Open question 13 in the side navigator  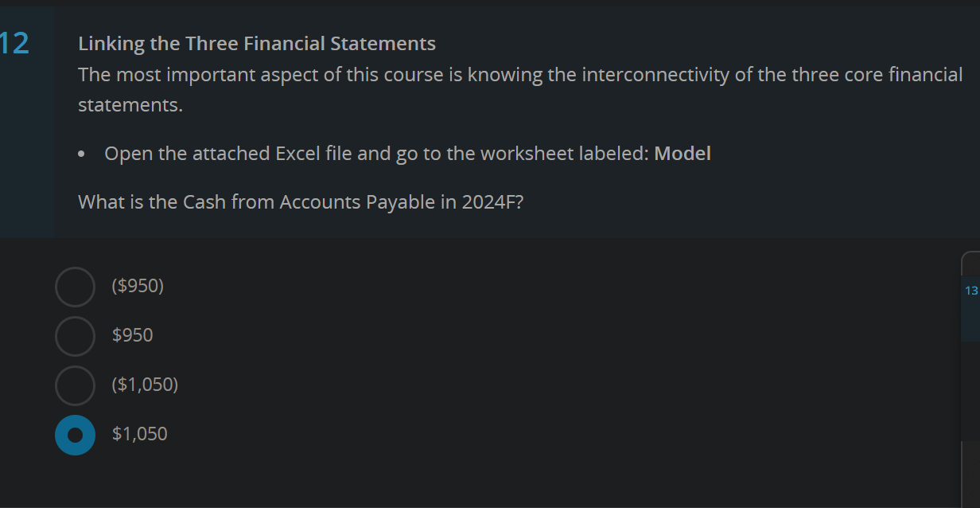coord(970,290)
